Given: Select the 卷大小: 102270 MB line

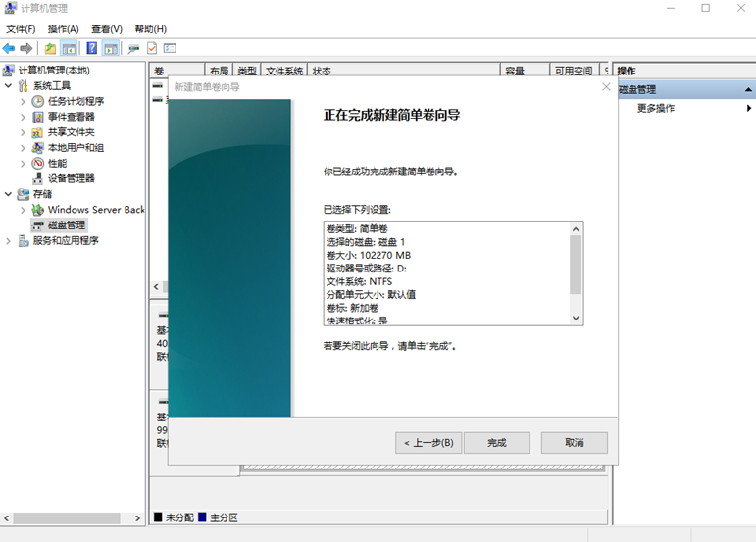Looking at the screenshot, I should pos(369,256).
